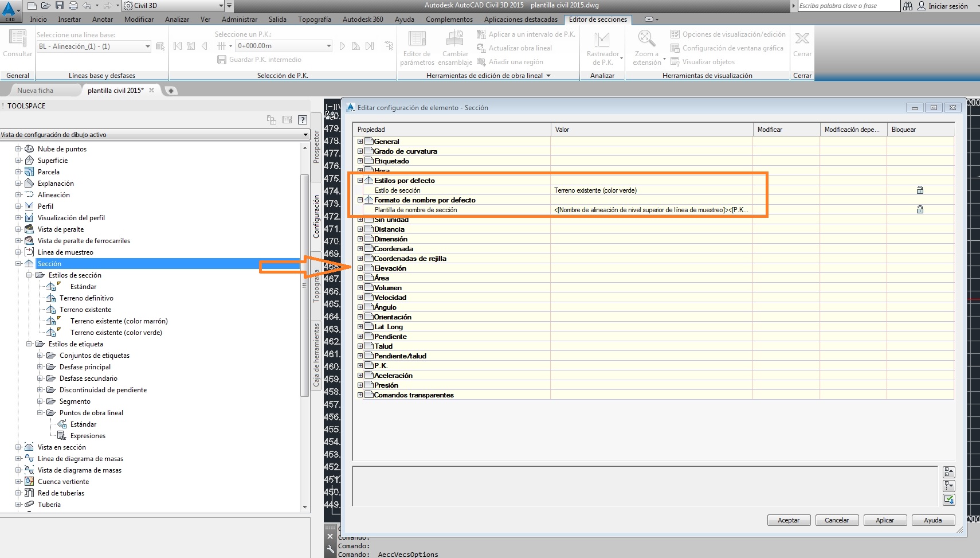
Task: Select Terreno existente (color verde) style
Action: pyautogui.click(x=117, y=332)
